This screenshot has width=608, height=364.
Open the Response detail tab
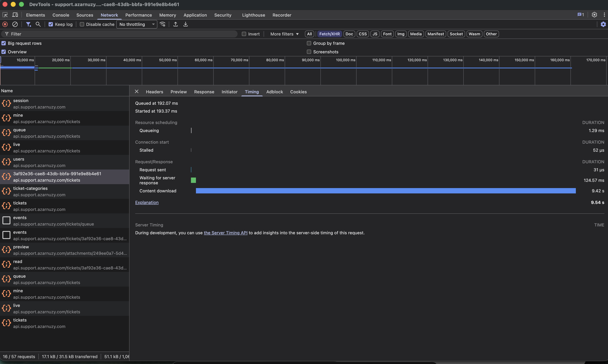point(204,92)
